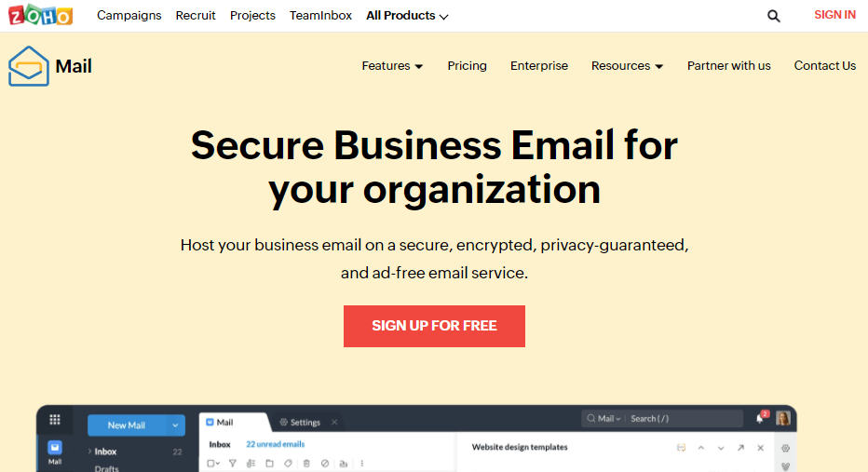Click the user profile avatar
Viewport: 868px width, 472px height.
point(782,418)
